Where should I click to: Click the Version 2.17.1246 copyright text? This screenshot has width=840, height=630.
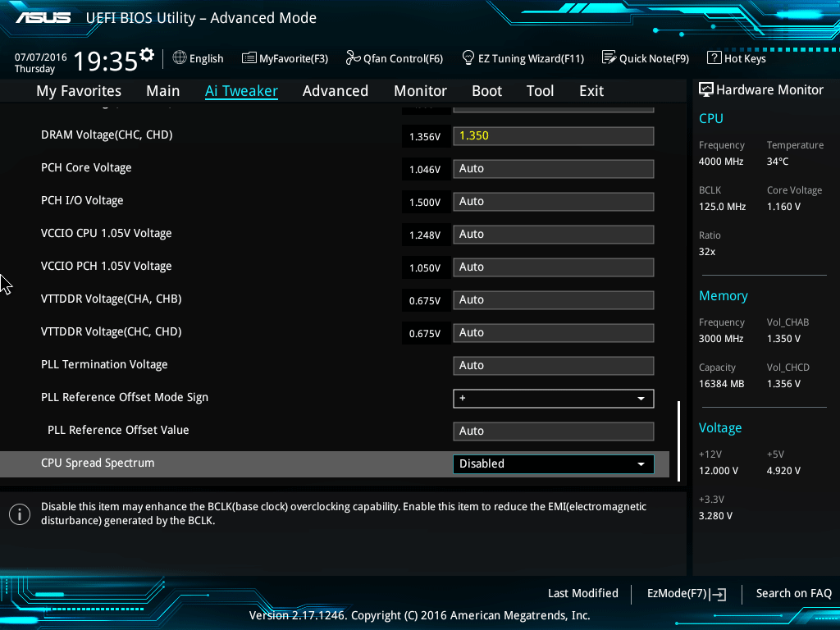pos(419,615)
